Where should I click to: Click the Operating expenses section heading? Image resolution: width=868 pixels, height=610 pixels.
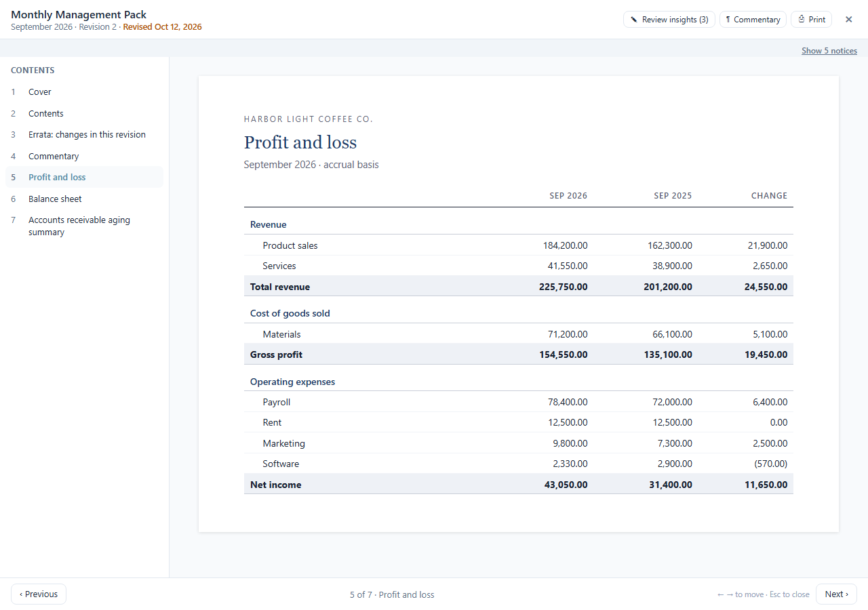tap(292, 382)
